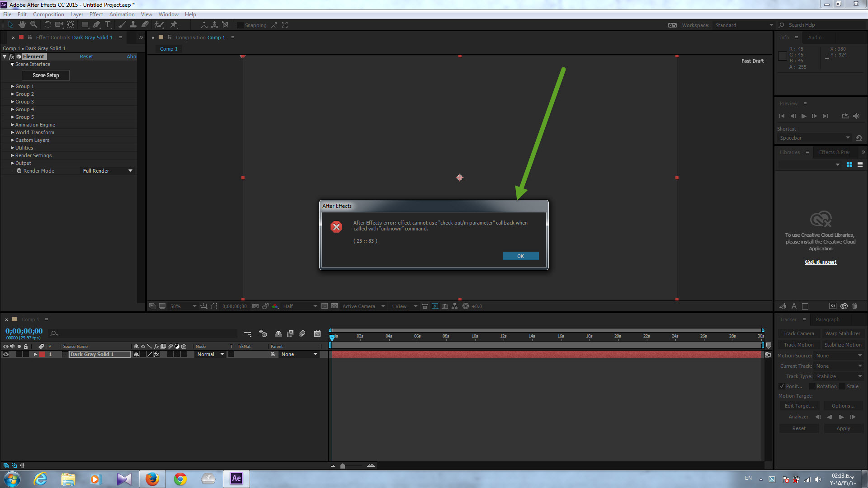This screenshot has width=868, height=488.
Task: Expand the Render Settings section
Action: point(13,155)
